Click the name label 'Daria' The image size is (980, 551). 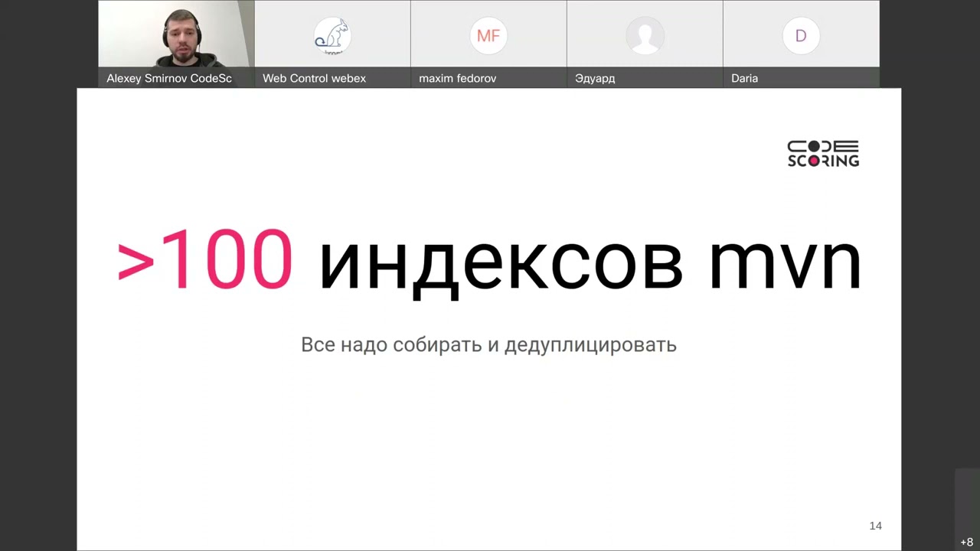pos(744,78)
